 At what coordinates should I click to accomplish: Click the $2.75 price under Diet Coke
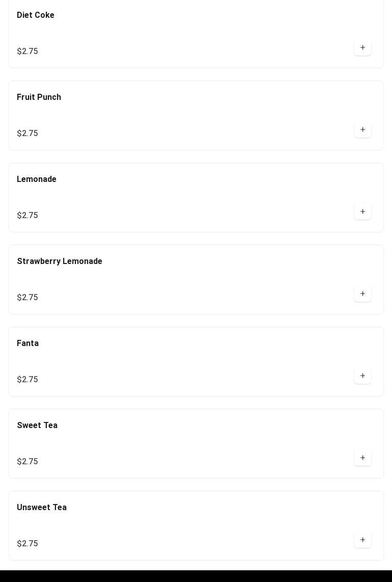coord(27,51)
